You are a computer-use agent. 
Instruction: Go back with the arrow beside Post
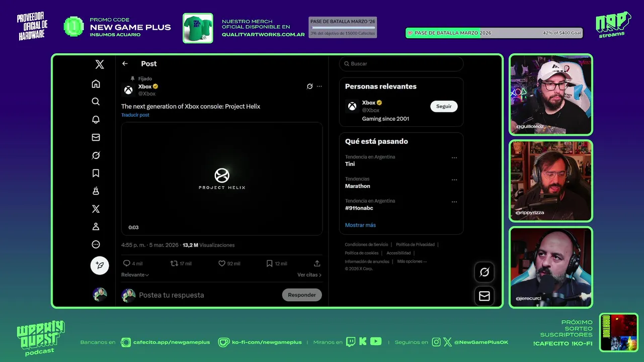[x=125, y=64]
